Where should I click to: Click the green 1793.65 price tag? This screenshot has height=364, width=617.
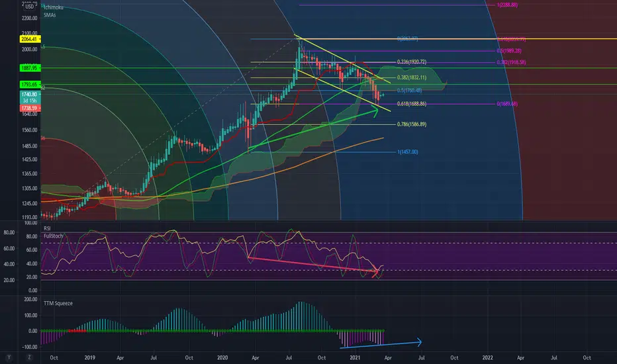click(x=30, y=85)
